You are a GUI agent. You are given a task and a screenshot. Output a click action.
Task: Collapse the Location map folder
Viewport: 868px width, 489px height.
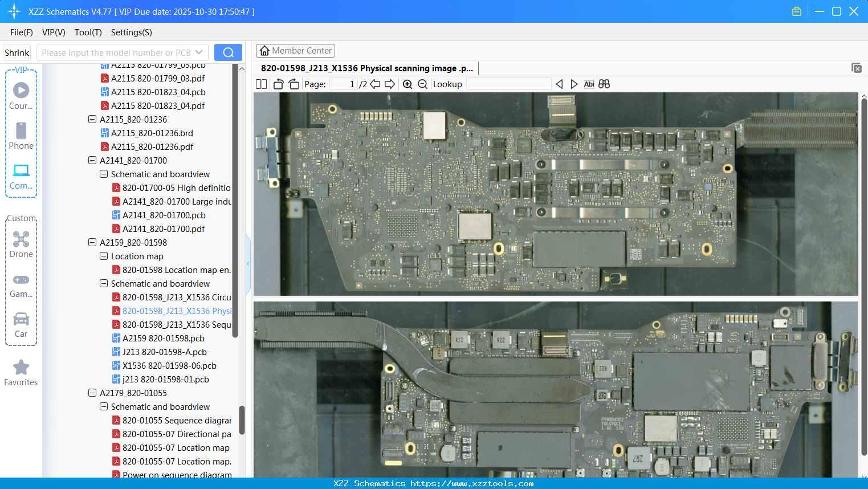pyautogui.click(x=104, y=256)
